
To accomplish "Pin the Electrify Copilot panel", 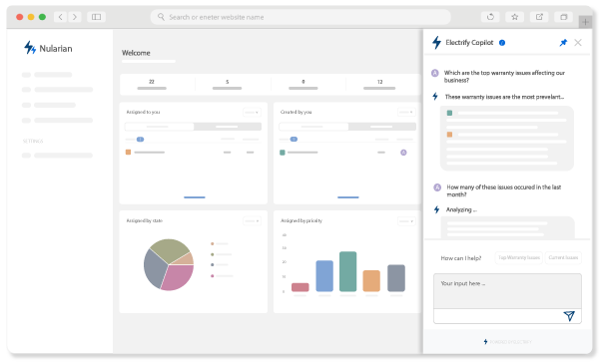I will (x=563, y=43).
